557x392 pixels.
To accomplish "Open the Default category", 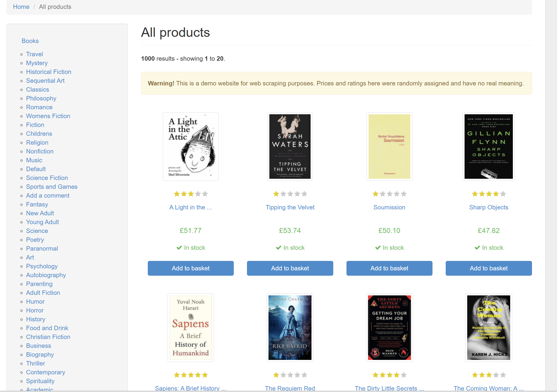I will [36, 169].
